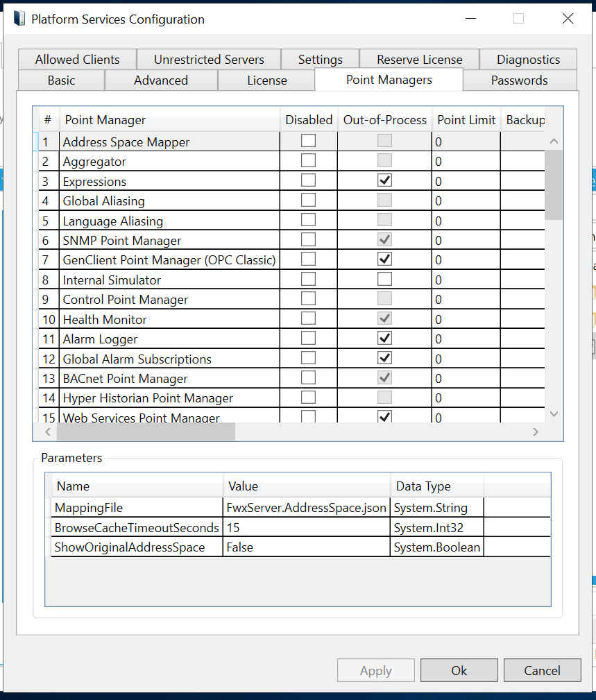Uncheck Out-of-Process for GenClient Point Manager
596x700 pixels.
coord(384,259)
